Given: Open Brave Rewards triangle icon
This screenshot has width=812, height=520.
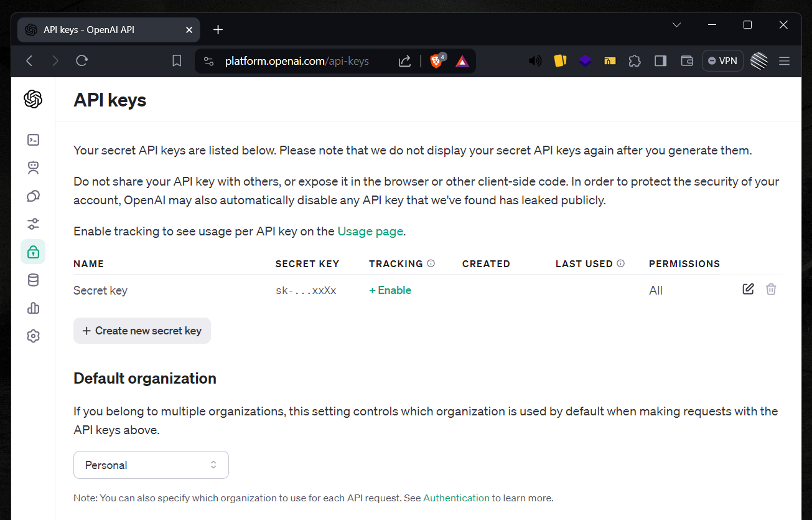Looking at the screenshot, I should pyautogui.click(x=462, y=61).
